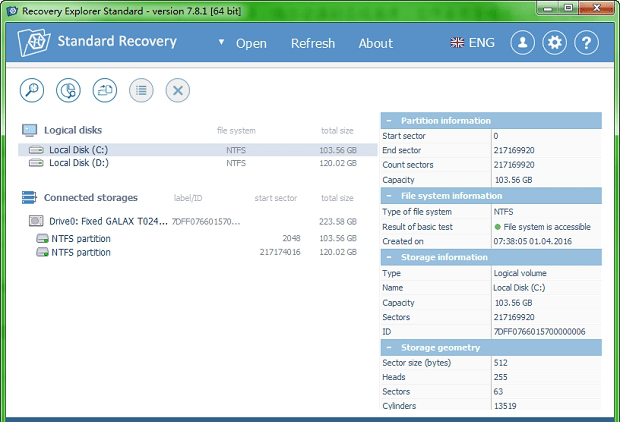Click the Created on value 07:38:05 01.04.2016
This screenshot has height=438, width=620.
[x=532, y=241]
